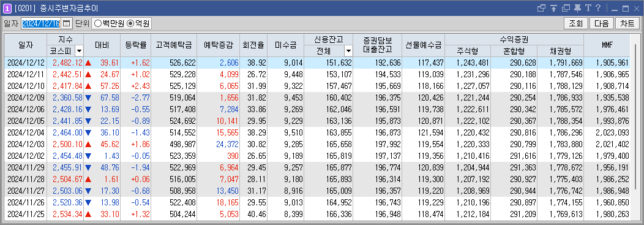644x225 pixels.
Task: Click the T font size icon
Action: point(588,8)
